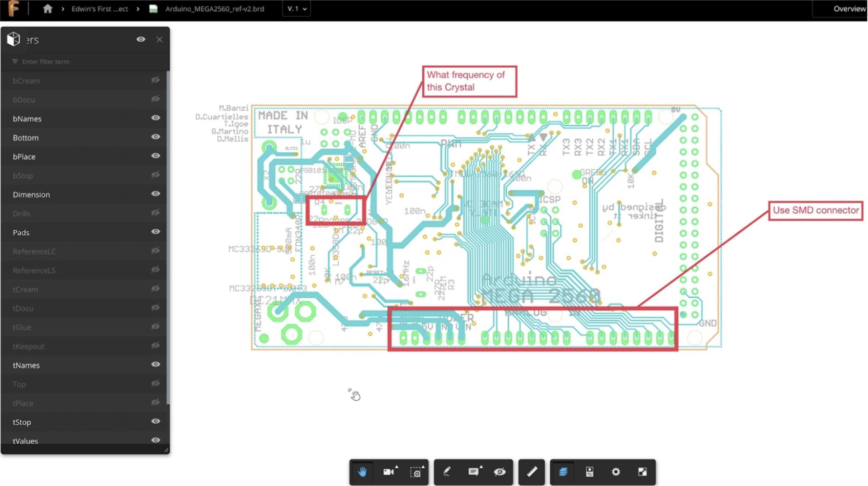Open viewer settings with the gear icon
The height and width of the screenshot is (486, 868).
[615, 472]
